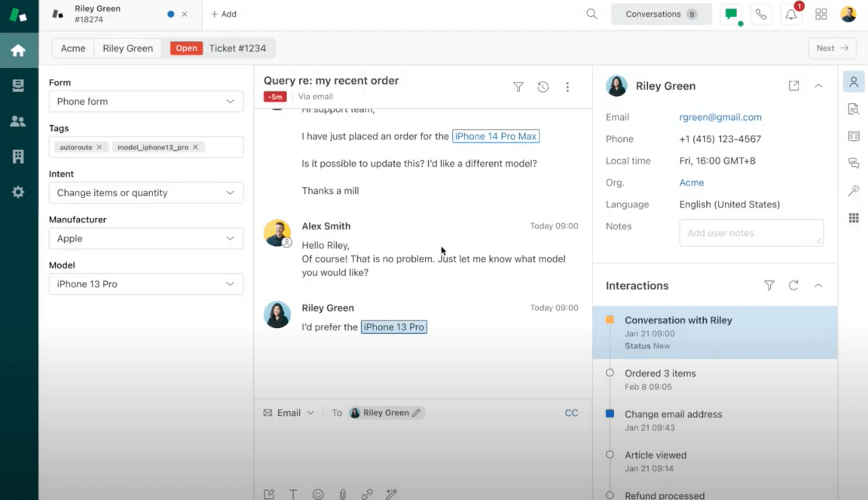Click into the Add user notes field

click(x=751, y=233)
